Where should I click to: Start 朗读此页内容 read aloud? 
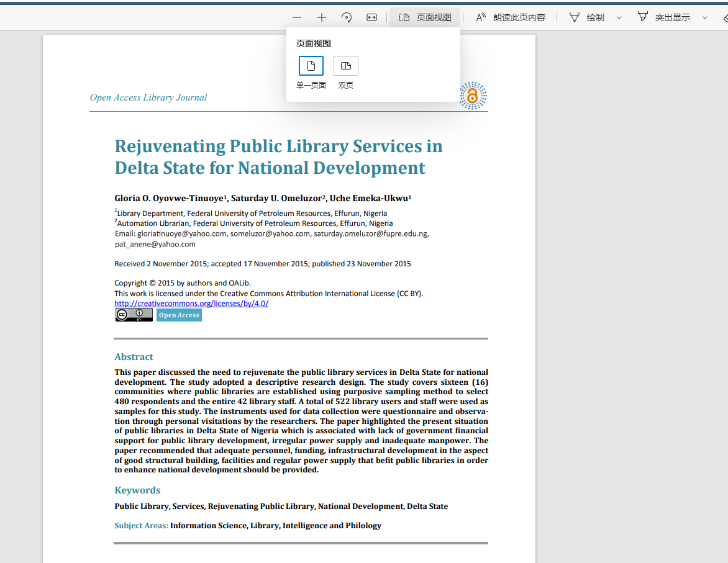511,17
